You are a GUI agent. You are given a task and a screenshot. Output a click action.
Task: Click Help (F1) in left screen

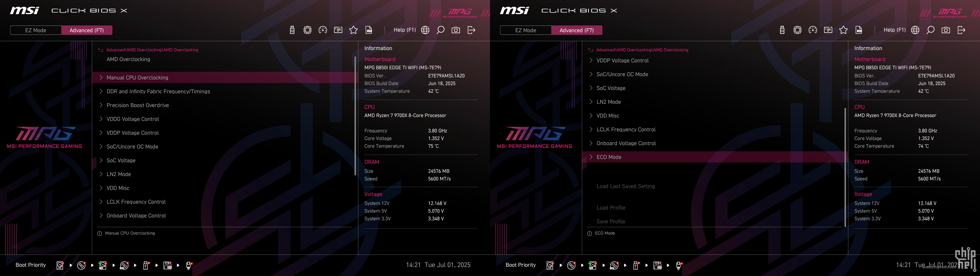coord(405,30)
